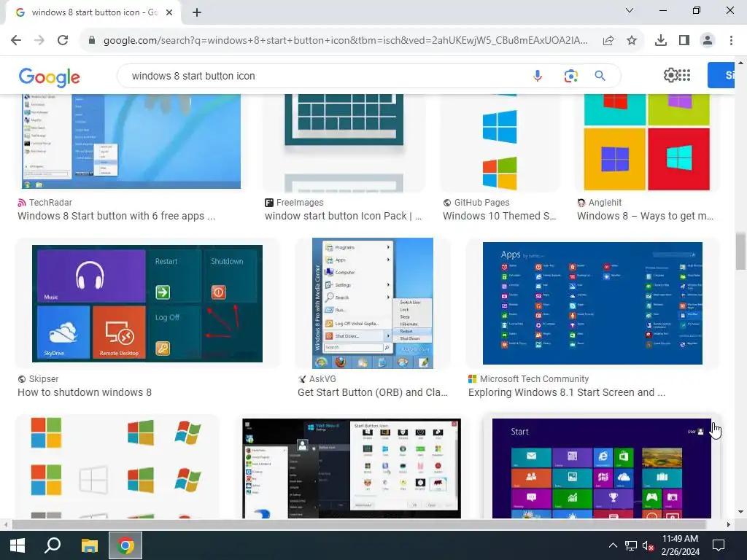Image resolution: width=747 pixels, height=560 pixels.
Task: Share this page from address bar
Action: [608, 41]
